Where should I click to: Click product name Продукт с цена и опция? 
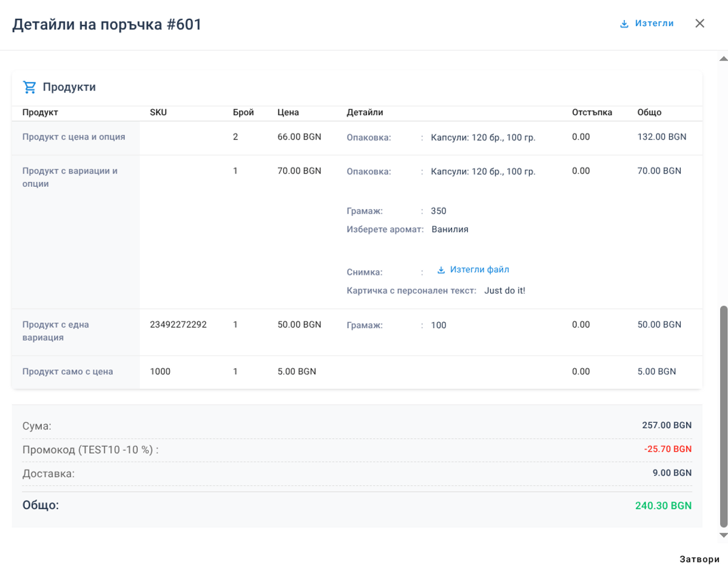coord(74,137)
